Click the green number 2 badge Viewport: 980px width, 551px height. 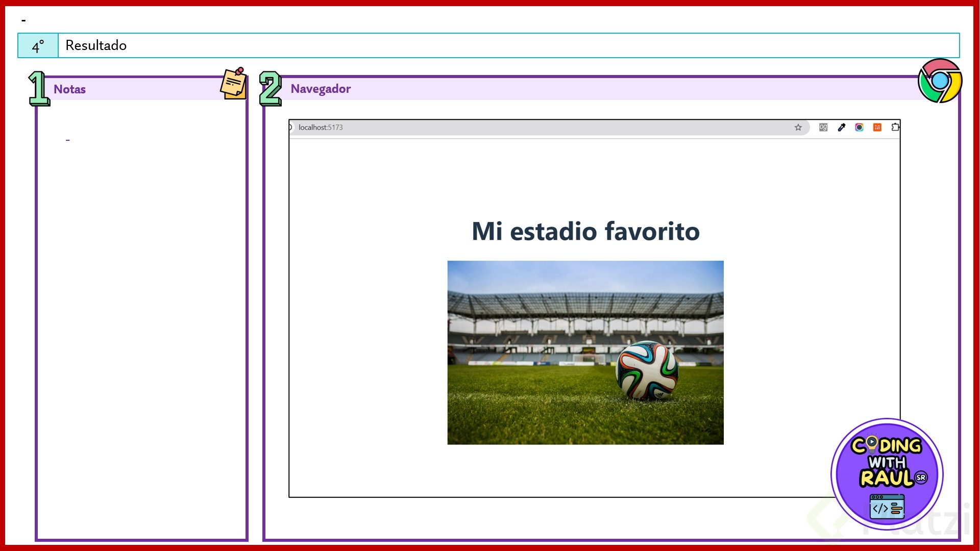(x=270, y=89)
